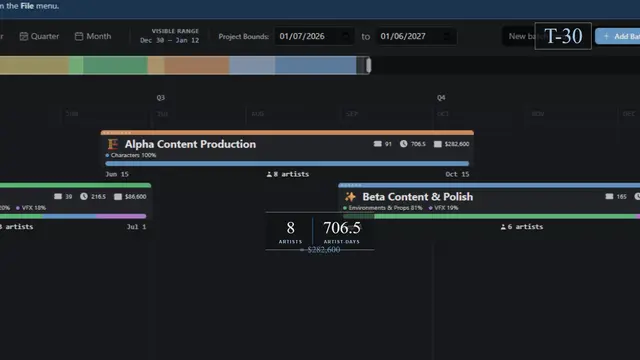The image size is (640, 360).
Task: Edit the project start date 01/07/2026
Action: (314, 36)
